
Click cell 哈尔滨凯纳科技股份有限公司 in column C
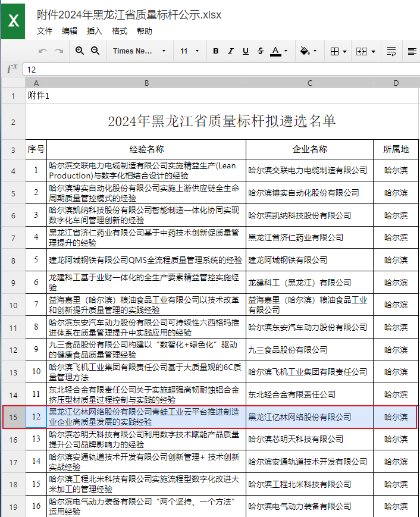(x=309, y=215)
